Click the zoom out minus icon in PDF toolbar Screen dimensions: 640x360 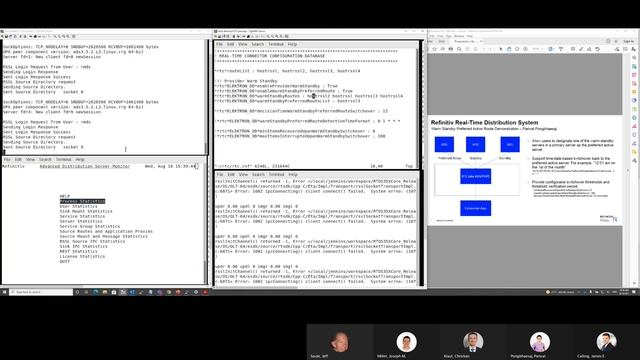coord(517,49)
